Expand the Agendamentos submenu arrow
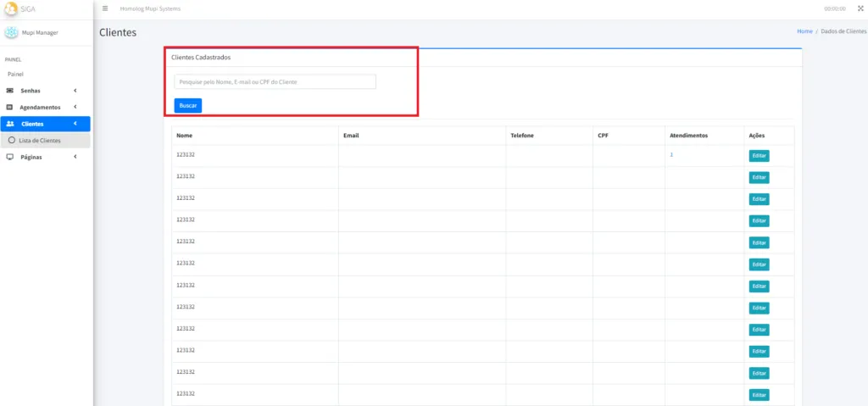Image resolution: width=868 pixels, height=406 pixels. (x=75, y=108)
